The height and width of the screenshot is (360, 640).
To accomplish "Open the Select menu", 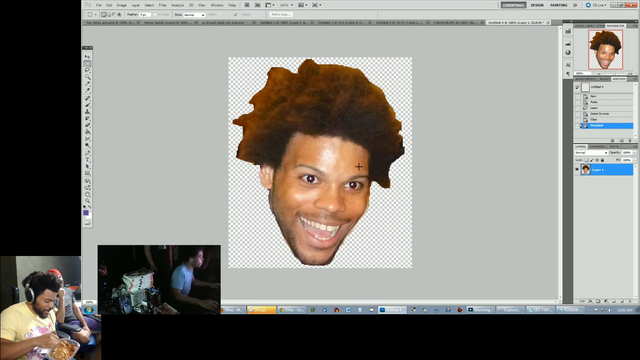I will click(x=149, y=5).
